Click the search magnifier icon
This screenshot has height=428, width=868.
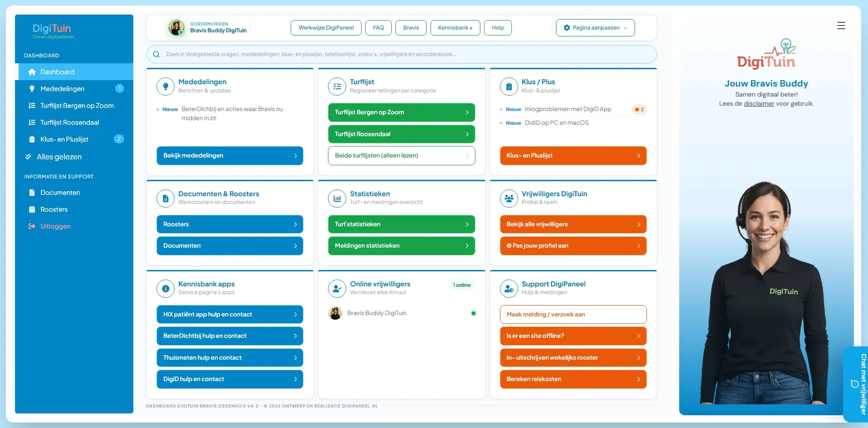pos(156,54)
